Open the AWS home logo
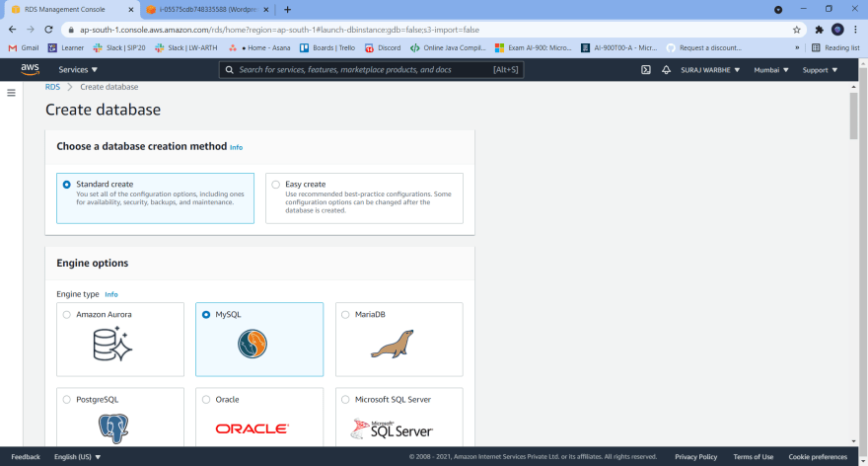Image resolution: width=868 pixels, height=466 pixels. [30, 69]
